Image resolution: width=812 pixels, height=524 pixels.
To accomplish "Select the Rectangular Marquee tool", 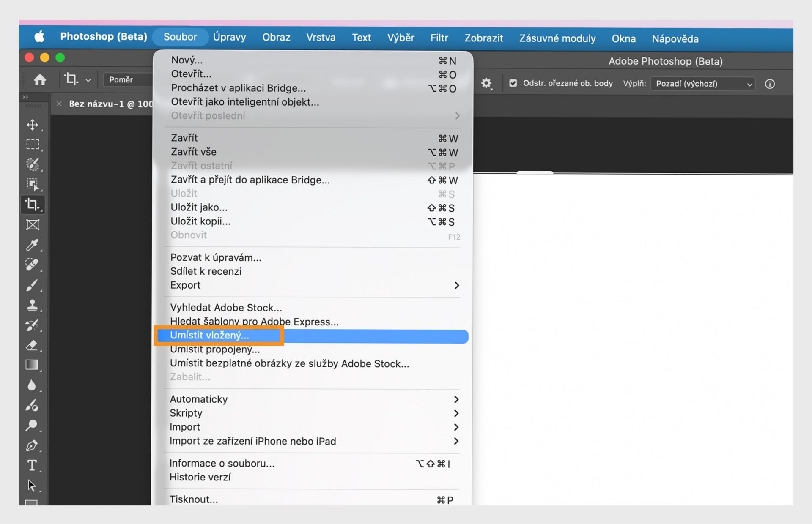I will (x=33, y=144).
